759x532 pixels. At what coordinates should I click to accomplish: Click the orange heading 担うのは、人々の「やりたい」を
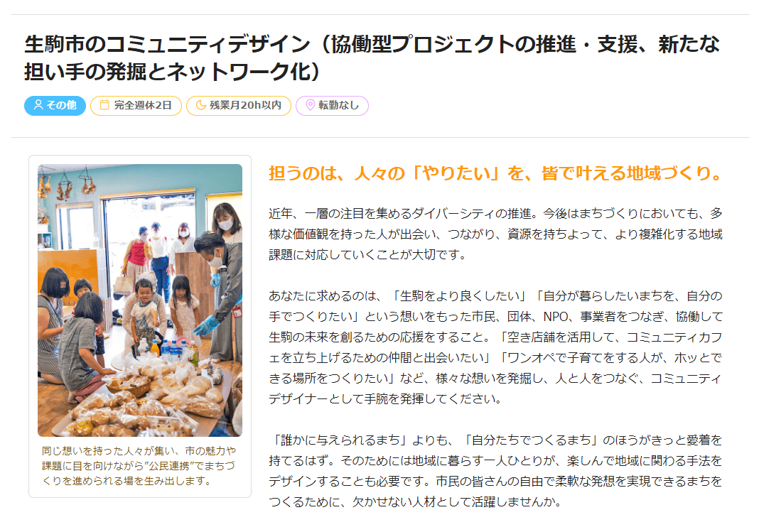click(x=496, y=173)
